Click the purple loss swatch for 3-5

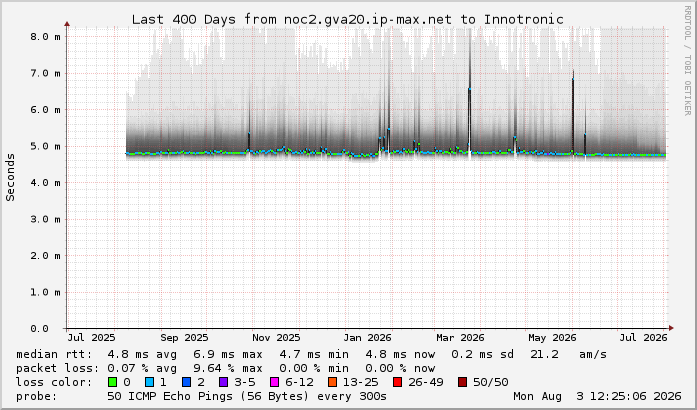point(224,382)
